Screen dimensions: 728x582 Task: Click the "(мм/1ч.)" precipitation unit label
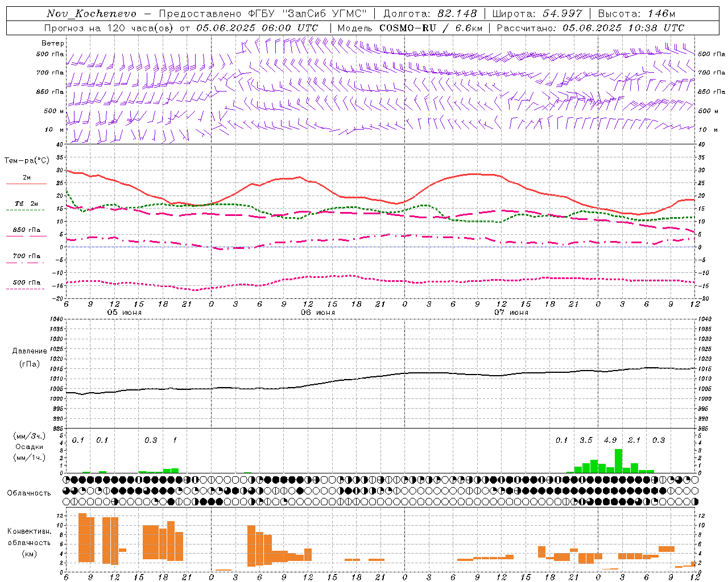30,458
